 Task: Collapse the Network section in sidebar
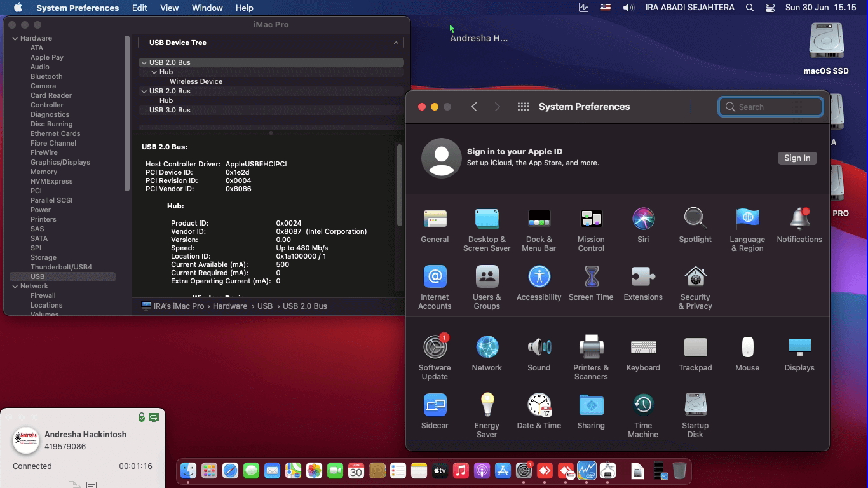click(x=15, y=286)
